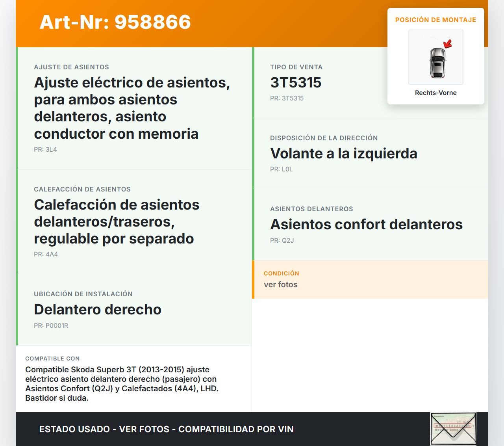Click the 'PR: P0001R' code
Viewport: 504px width, 446px height.
click(x=51, y=325)
